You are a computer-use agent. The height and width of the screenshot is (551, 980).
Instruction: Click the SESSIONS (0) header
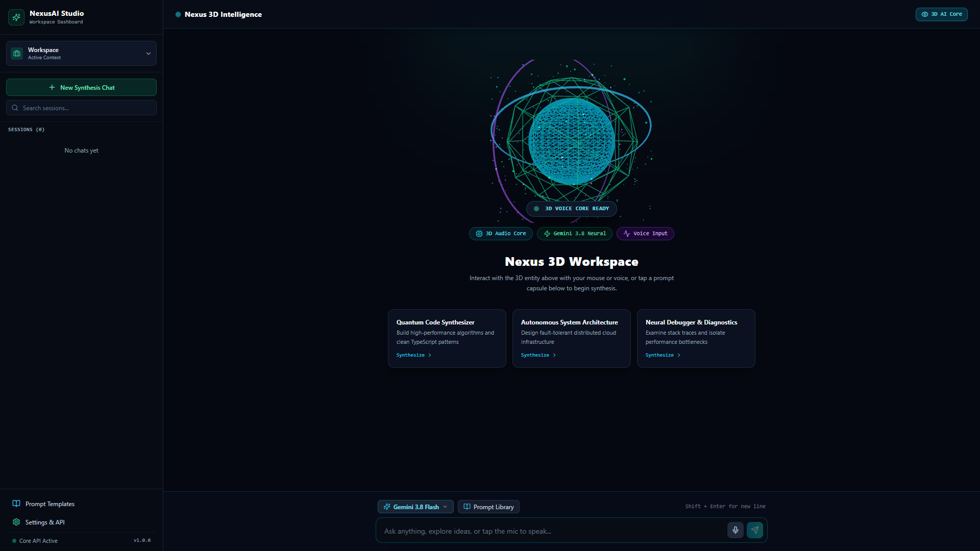click(x=26, y=130)
